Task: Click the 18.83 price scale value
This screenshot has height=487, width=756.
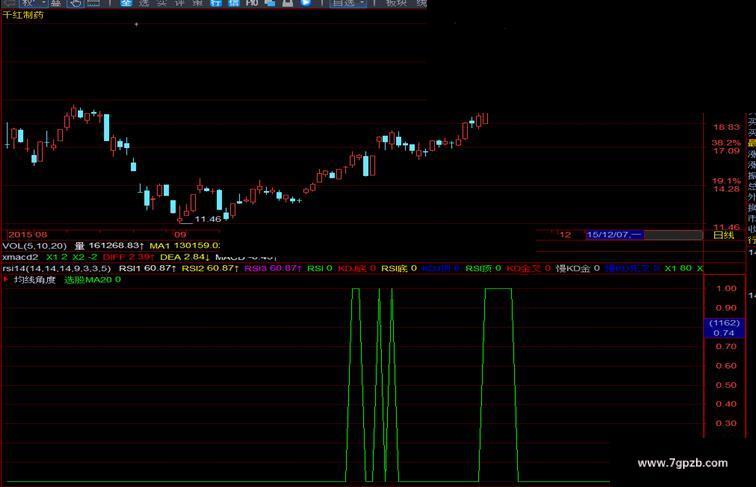Action: coord(726,127)
